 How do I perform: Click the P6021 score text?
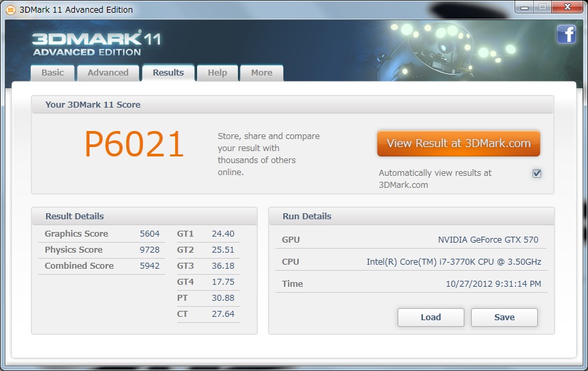point(134,144)
